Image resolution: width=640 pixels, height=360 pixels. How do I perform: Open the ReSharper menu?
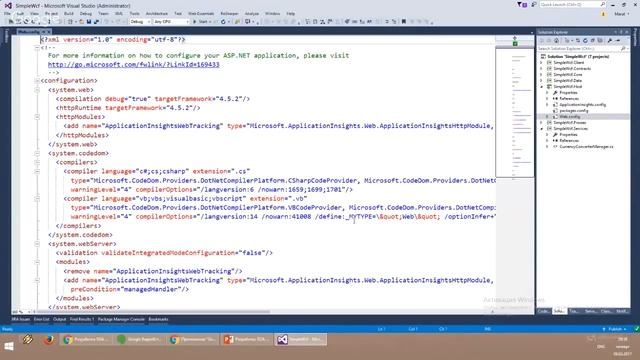[x=229, y=13]
